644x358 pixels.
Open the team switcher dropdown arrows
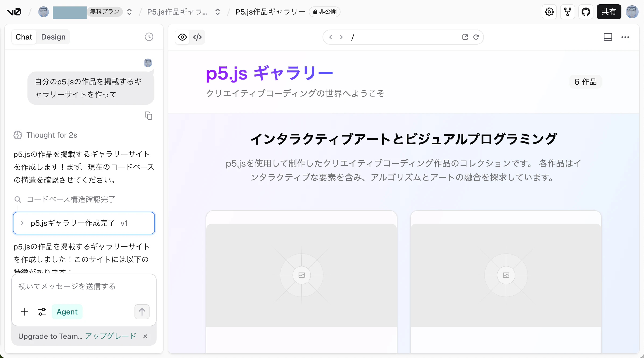point(129,12)
